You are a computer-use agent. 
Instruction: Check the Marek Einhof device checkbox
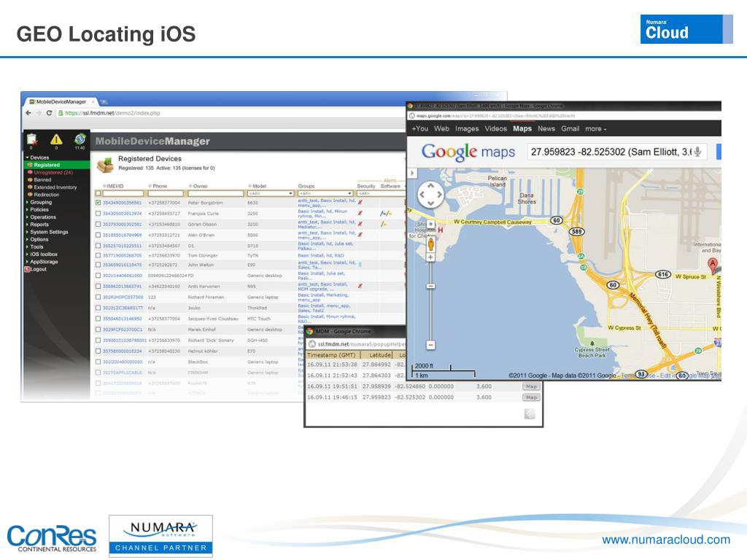pos(98,330)
